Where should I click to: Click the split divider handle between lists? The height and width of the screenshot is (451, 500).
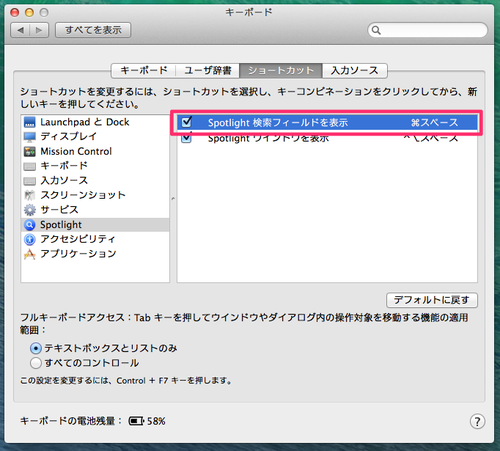173,199
